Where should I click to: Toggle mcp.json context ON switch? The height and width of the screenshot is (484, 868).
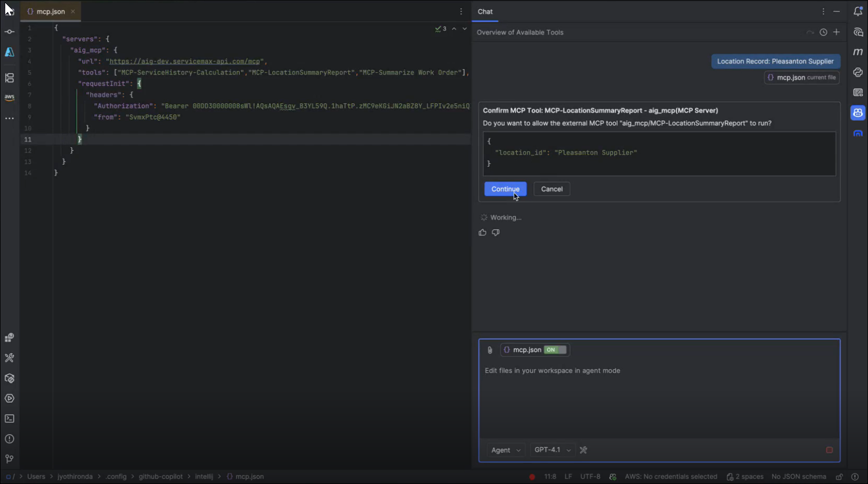tap(555, 350)
